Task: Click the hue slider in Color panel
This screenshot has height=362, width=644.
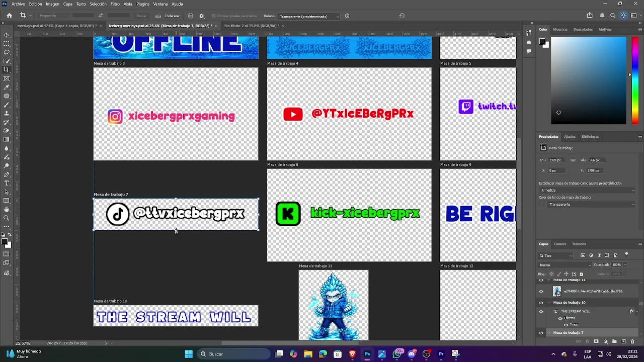Action: [635, 80]
